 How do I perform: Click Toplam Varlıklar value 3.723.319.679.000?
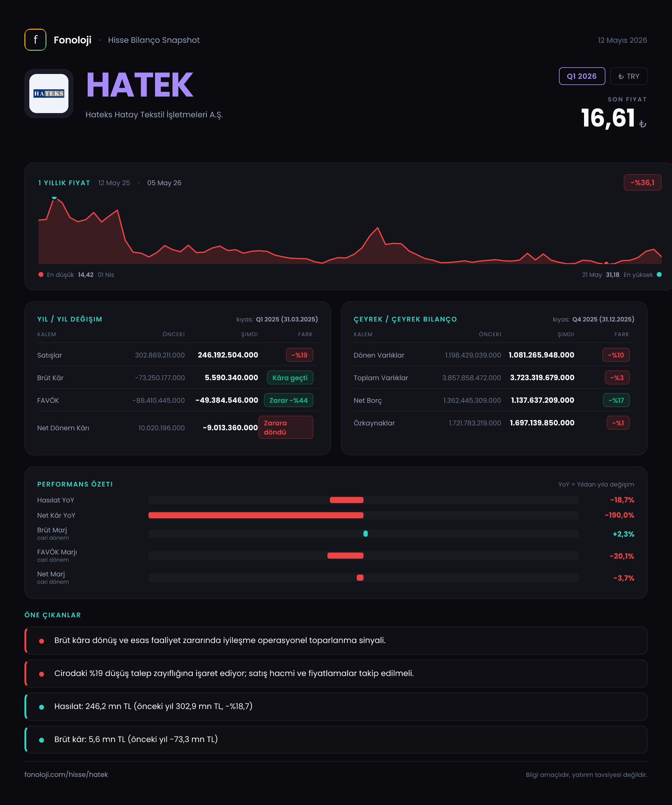pyautogui.click(x=542, y=377)
